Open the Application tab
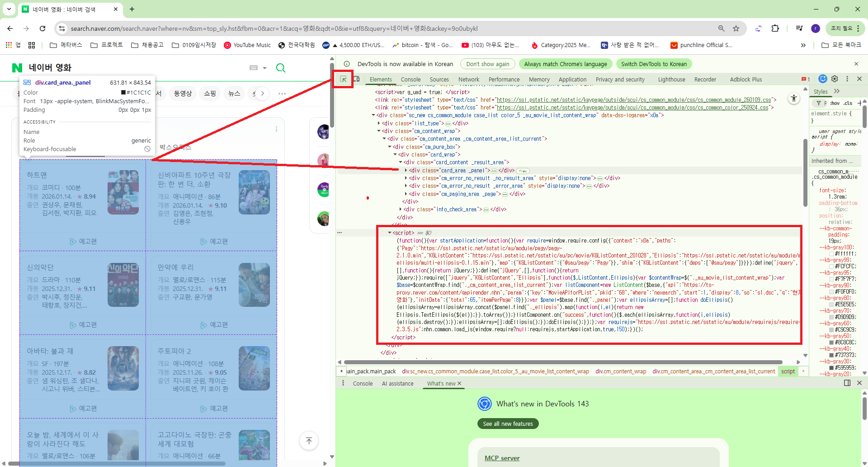The height and width of the screenshot is (467, 868). coord(572,79)
